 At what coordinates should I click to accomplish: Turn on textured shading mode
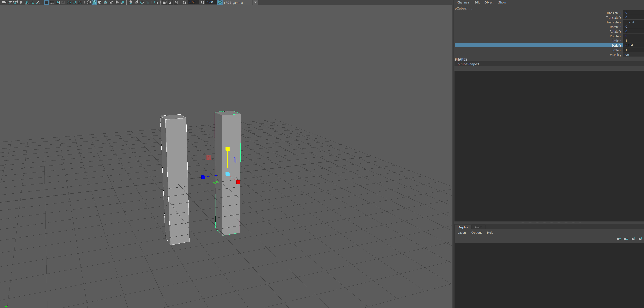pos(105,3)
